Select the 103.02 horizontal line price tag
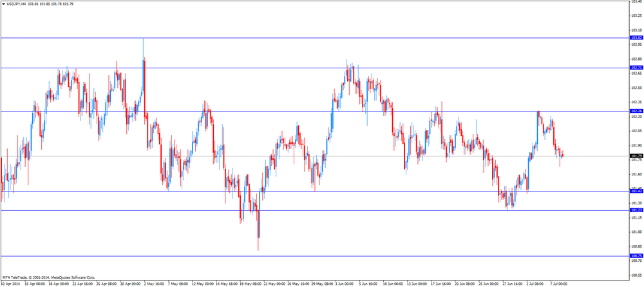The image size is (644, 287). point(636,37)
